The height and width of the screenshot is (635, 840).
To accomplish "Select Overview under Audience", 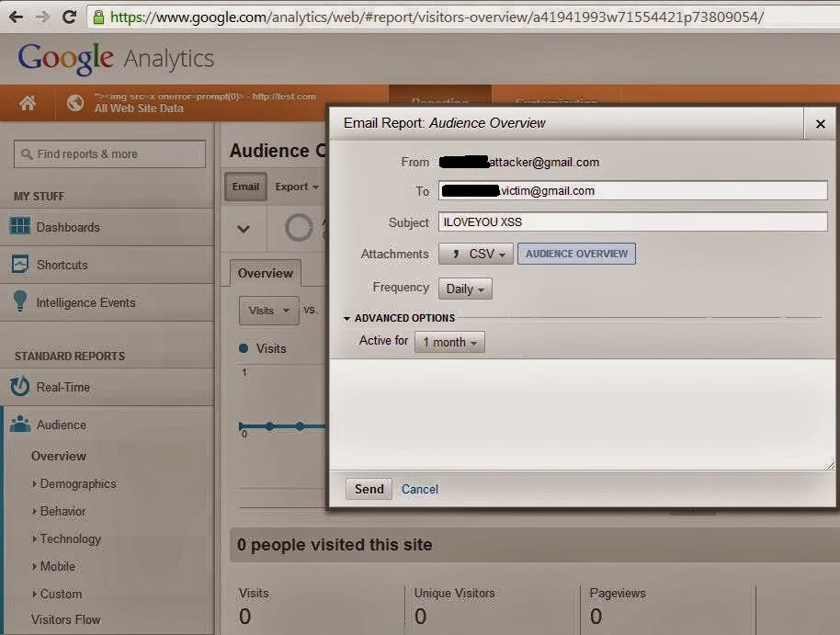I will point(59,456).
